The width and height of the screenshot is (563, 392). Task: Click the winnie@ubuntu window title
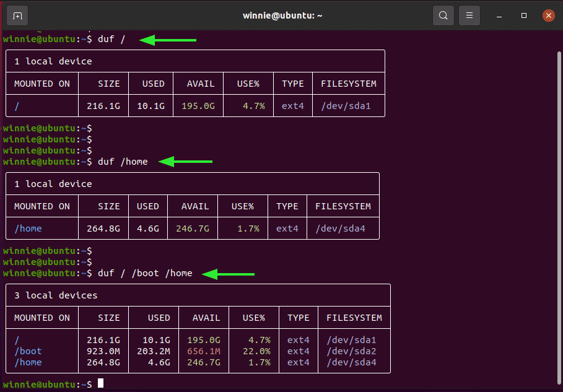coord(282,16)
